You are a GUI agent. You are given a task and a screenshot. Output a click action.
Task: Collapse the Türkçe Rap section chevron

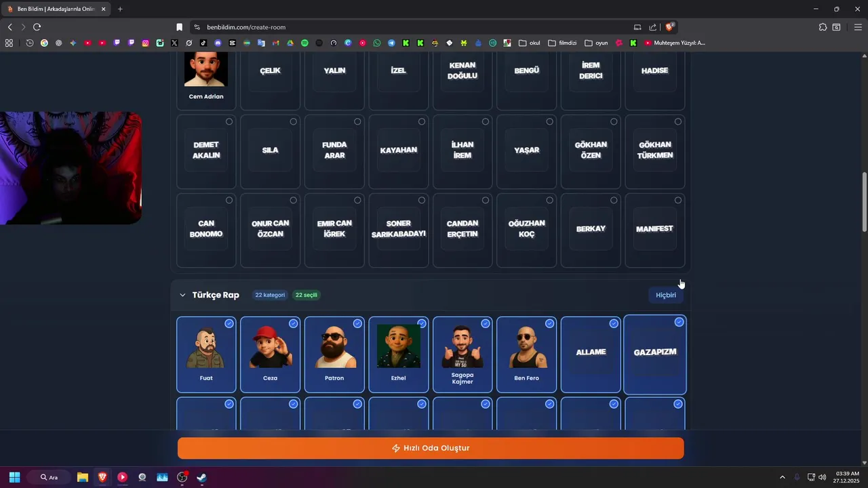pos(182,295)
